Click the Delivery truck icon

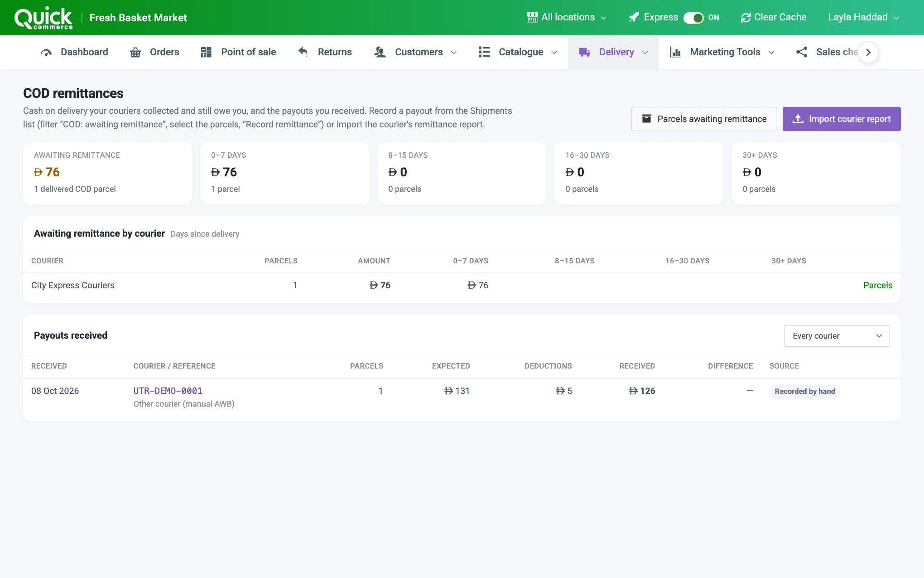(x=584, y=52)
